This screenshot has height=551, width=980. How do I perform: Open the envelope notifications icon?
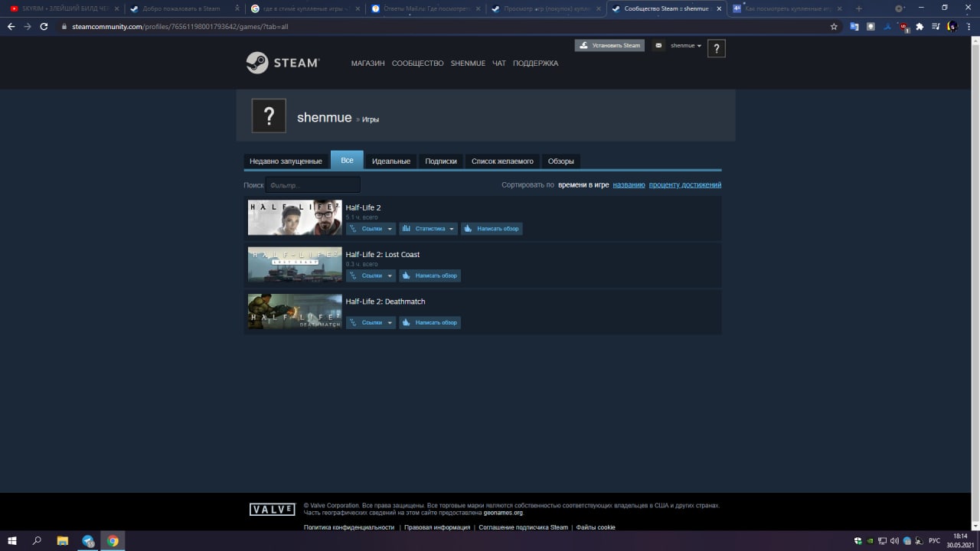coord(658,46)
